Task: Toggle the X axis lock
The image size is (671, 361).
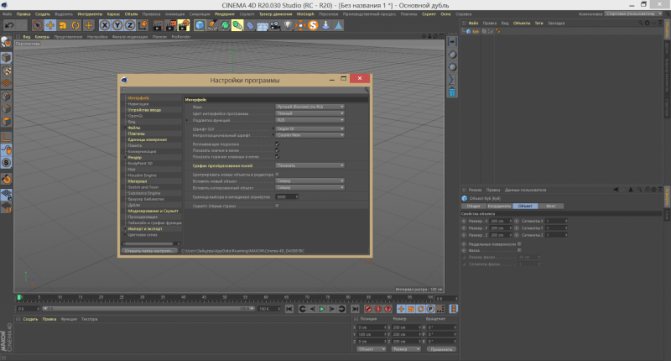Action: 104,25
